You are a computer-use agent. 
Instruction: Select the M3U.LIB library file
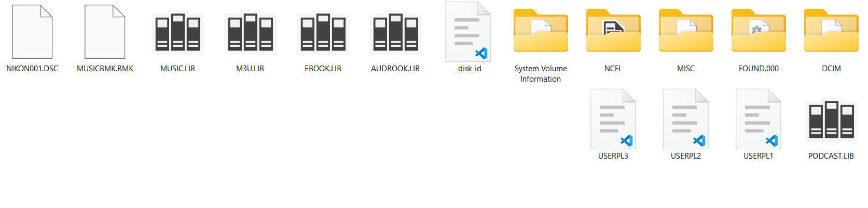(x=250, y=34)
